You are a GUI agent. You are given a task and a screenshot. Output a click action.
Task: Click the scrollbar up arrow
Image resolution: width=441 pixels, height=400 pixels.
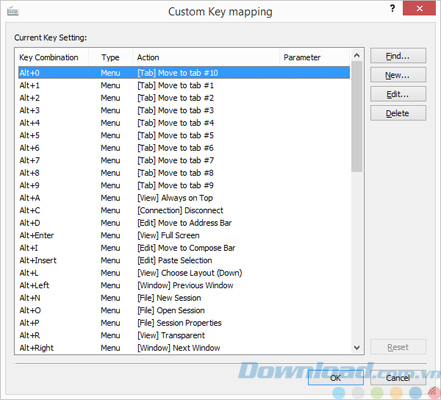(x=357, y=55)
